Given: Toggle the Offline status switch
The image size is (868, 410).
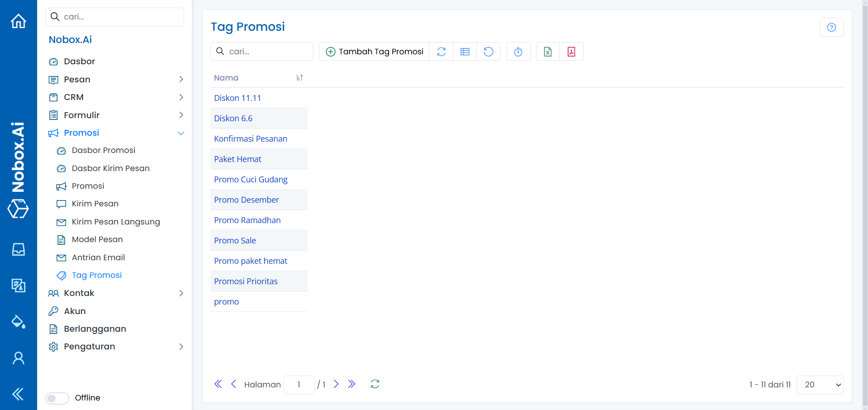Looking at the screenshot, I should 57,398.
